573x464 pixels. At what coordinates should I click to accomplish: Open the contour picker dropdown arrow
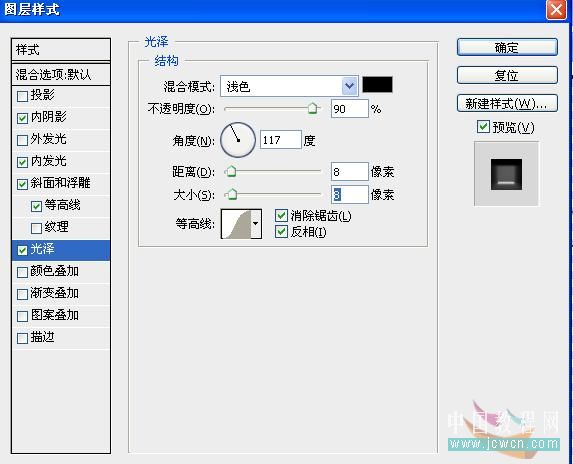pos(256,224)
